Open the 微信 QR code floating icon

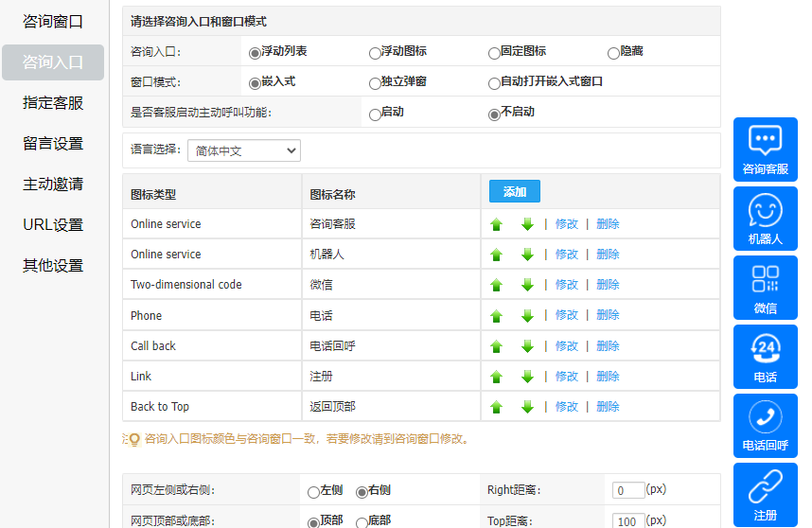point(765,287)
